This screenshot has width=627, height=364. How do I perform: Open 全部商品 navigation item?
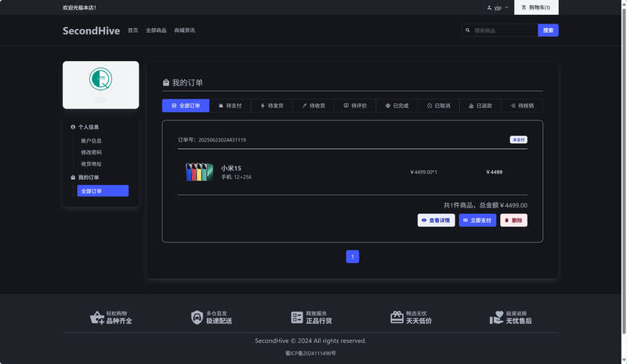tap(156, 31)
